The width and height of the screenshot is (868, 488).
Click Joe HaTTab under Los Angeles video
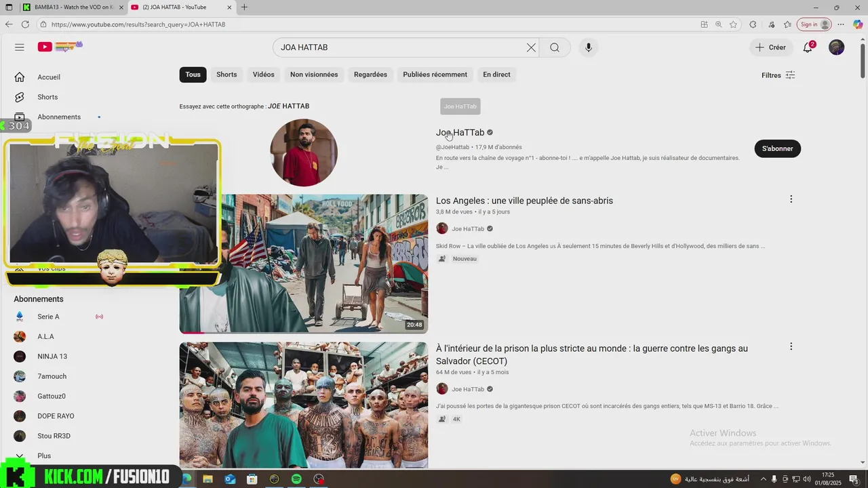pyautogui.click(x=468, y=229)
